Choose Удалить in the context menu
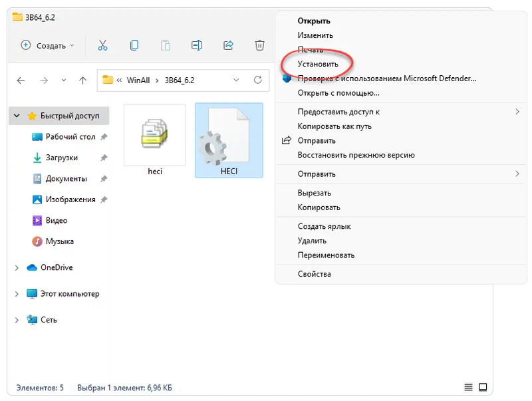Image resolution: width=532 pixels, height=401 pixels. point(312,241)
